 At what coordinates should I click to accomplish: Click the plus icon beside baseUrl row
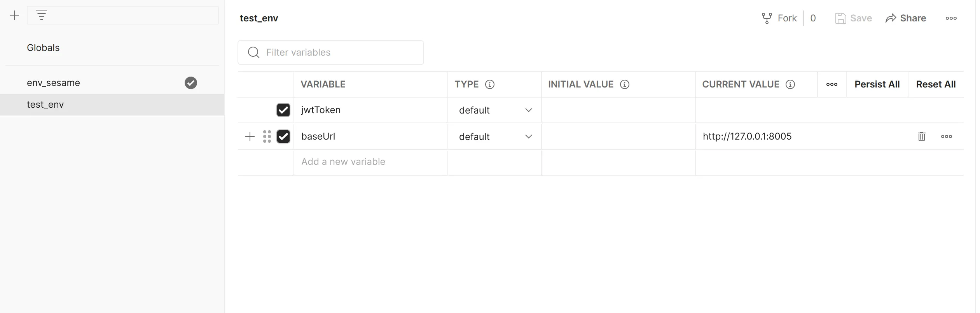[x=250, y=136]
